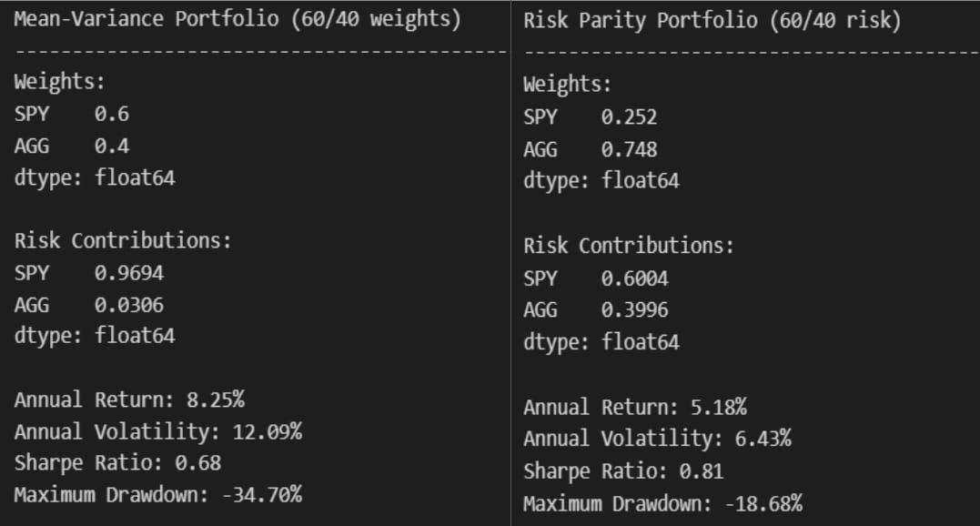The height and width of the screenshot is (526, 980).
Task: Click the vertical divider between output panes
Action: click(510, 263)
